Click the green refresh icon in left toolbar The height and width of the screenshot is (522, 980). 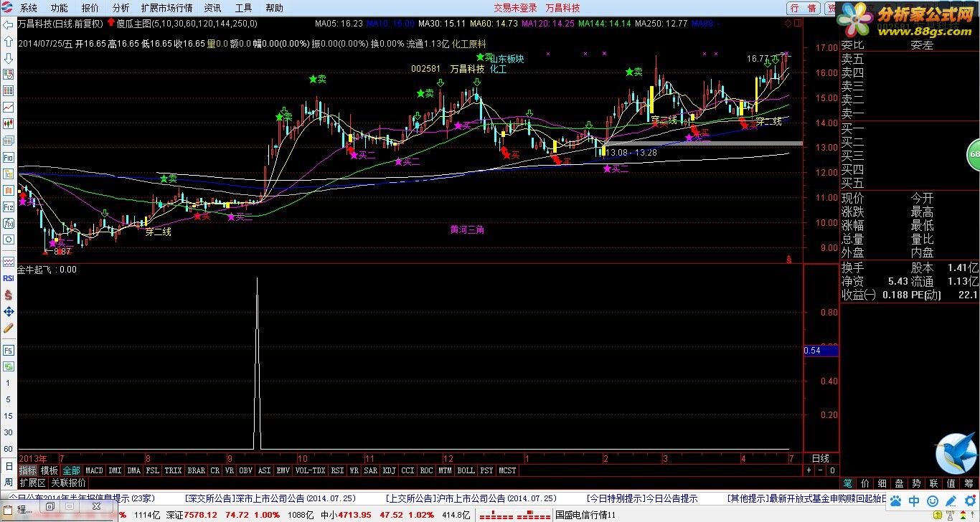[8, 367]
